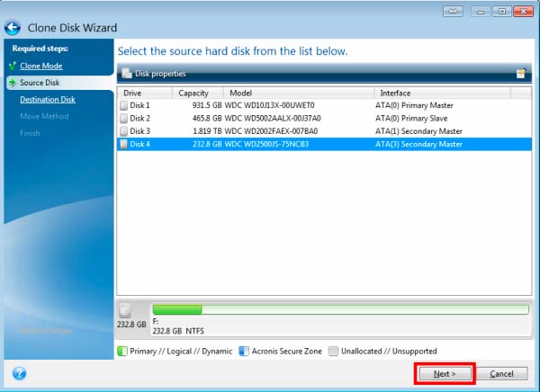Click the Cancel button
Image resolution: width=540 pixels, height=392 pixels.
[502, 373]
